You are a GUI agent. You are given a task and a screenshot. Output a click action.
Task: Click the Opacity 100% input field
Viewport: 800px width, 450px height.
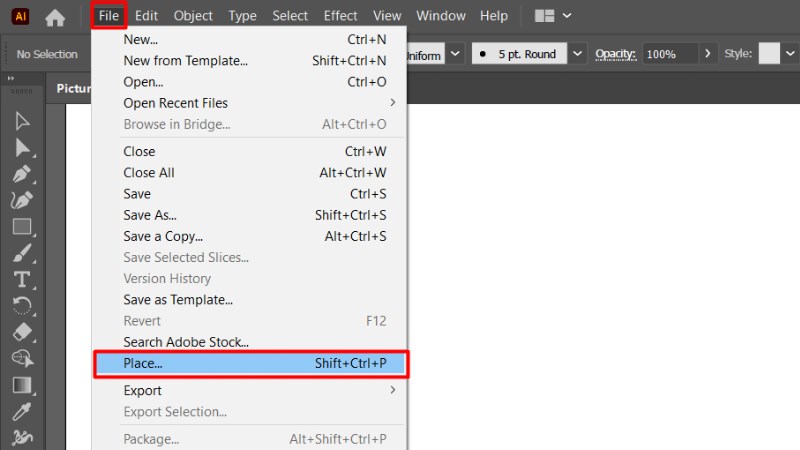[669, 54]
